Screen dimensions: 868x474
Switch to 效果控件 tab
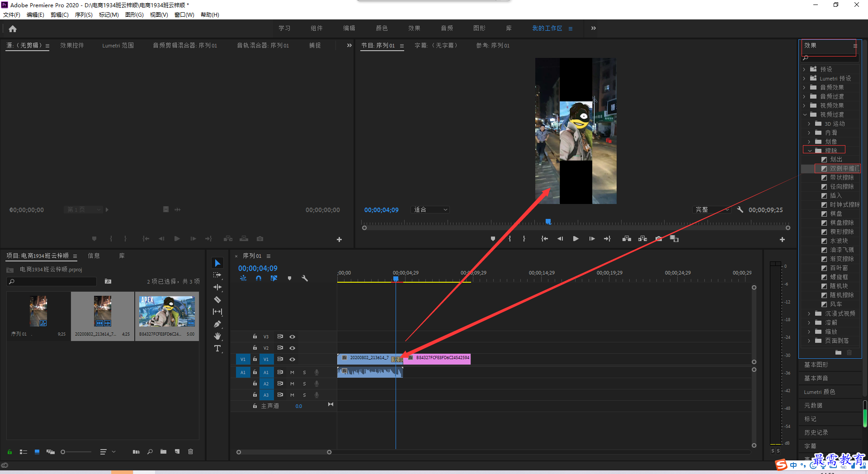(x=72, y=45)
